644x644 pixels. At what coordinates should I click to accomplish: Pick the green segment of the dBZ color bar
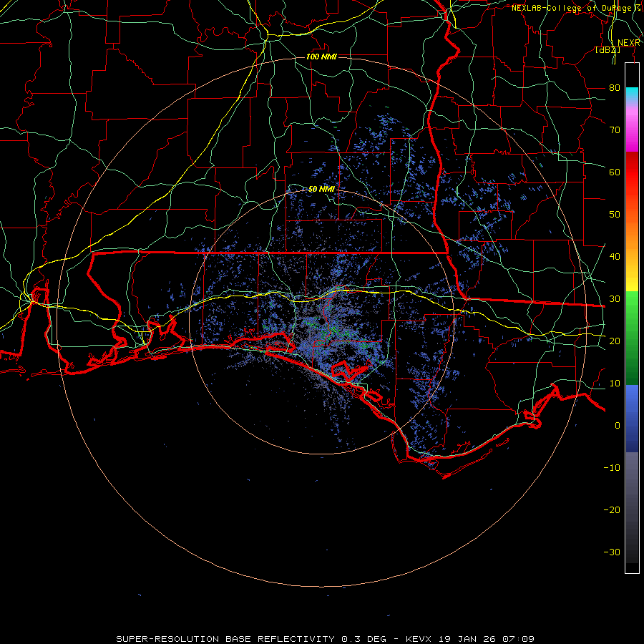pos(632,338)
